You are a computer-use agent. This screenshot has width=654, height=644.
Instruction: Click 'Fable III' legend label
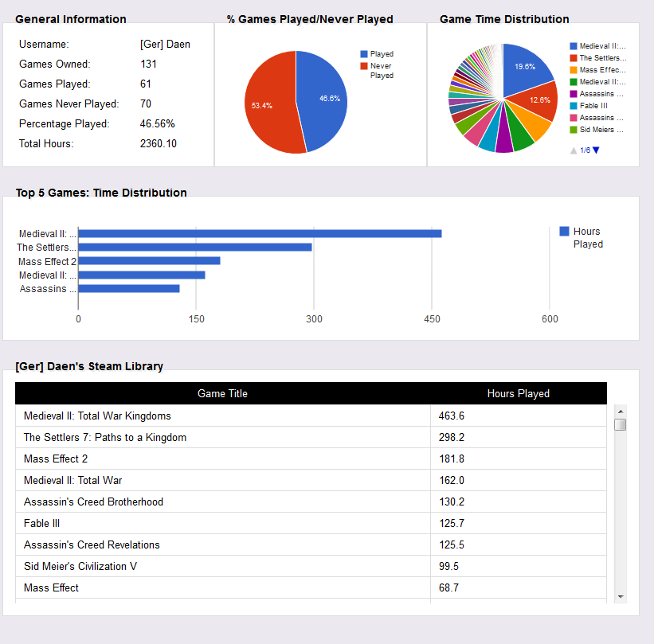click(x=593, y=106)
